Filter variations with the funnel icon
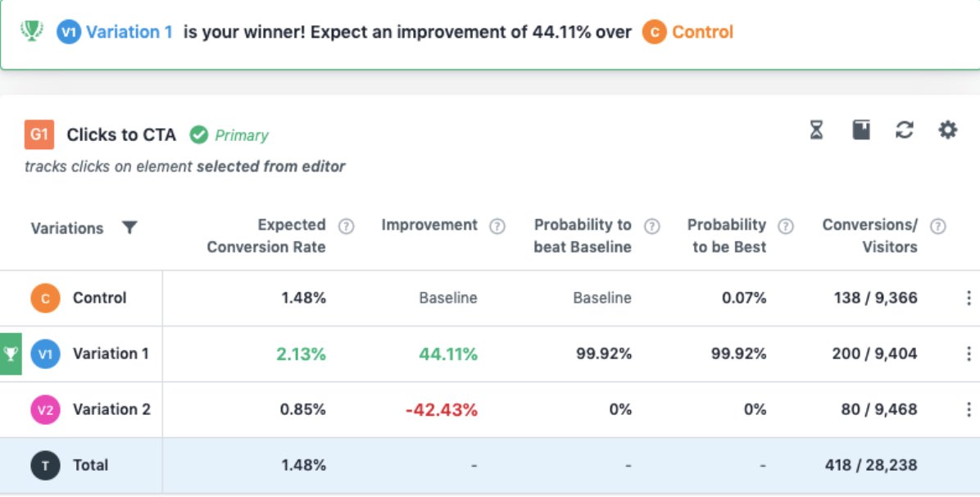This screenshot has width=980, height=497. pyautogui.click(x=129, y=228)
